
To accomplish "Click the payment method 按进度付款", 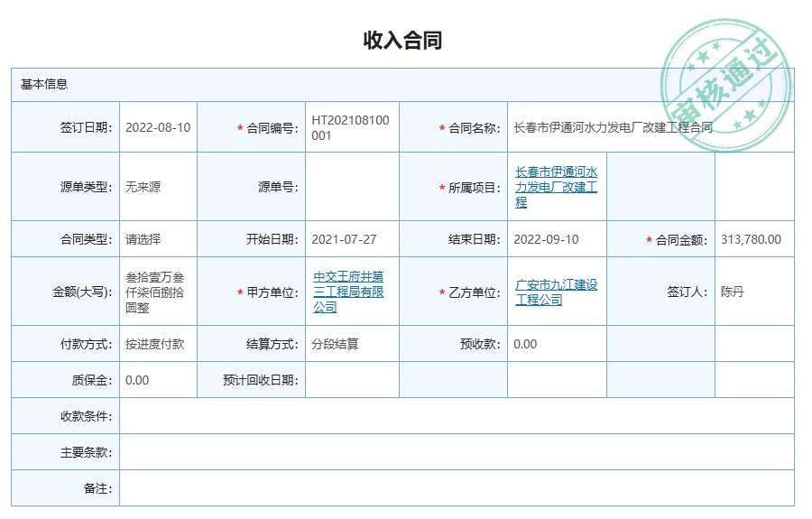I will (x=155, y=344).
